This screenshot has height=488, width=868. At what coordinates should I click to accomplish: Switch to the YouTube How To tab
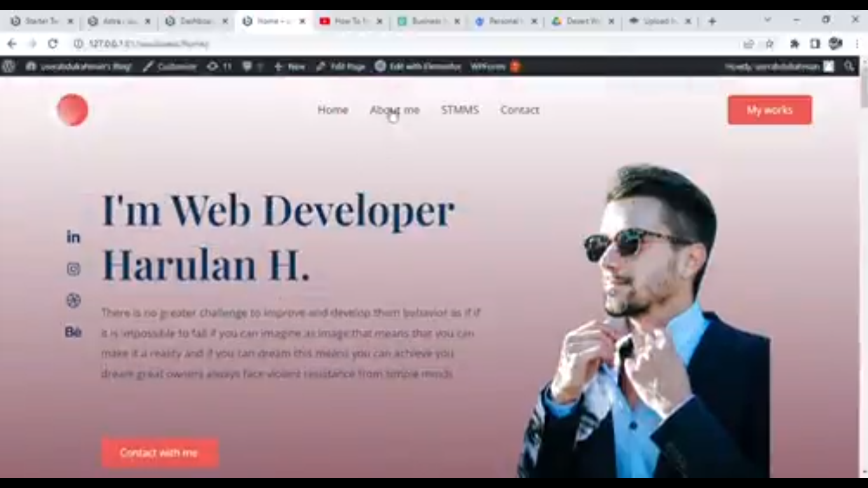345,21
